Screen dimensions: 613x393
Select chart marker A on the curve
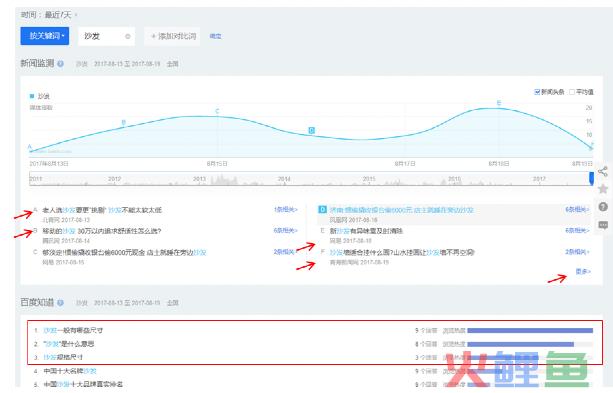(30, 147)
